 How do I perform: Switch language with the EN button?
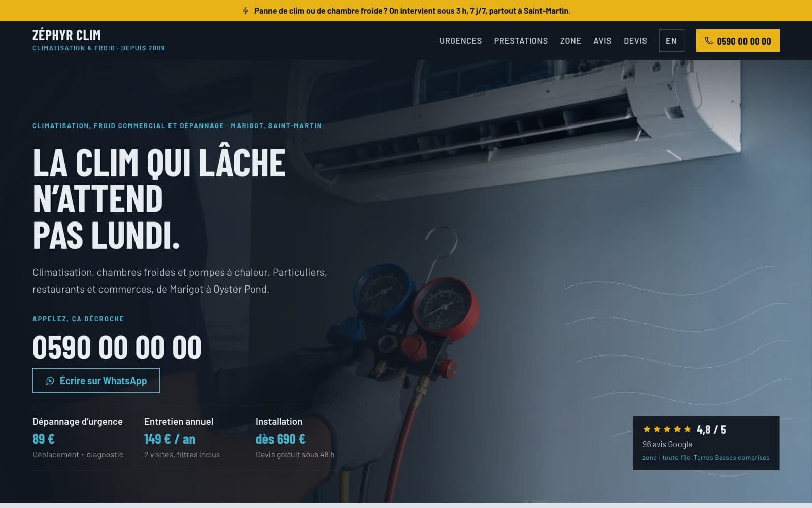click(671, 41)
